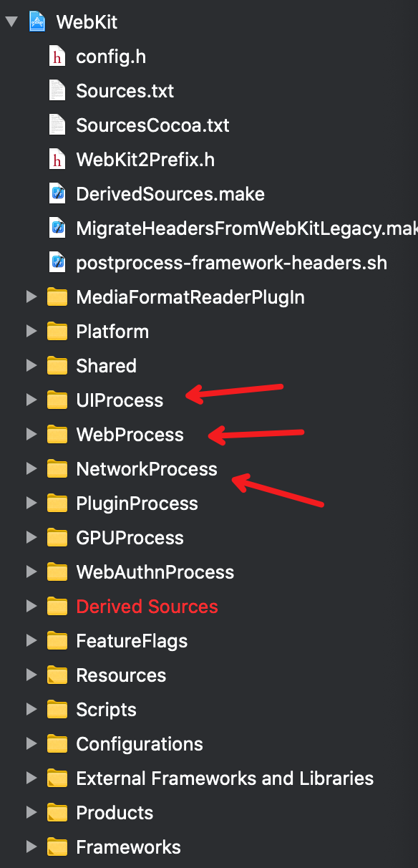Viewport: 418px width, 868px height.
Task: Select the config.h header file icon
Action: (56, 56)
